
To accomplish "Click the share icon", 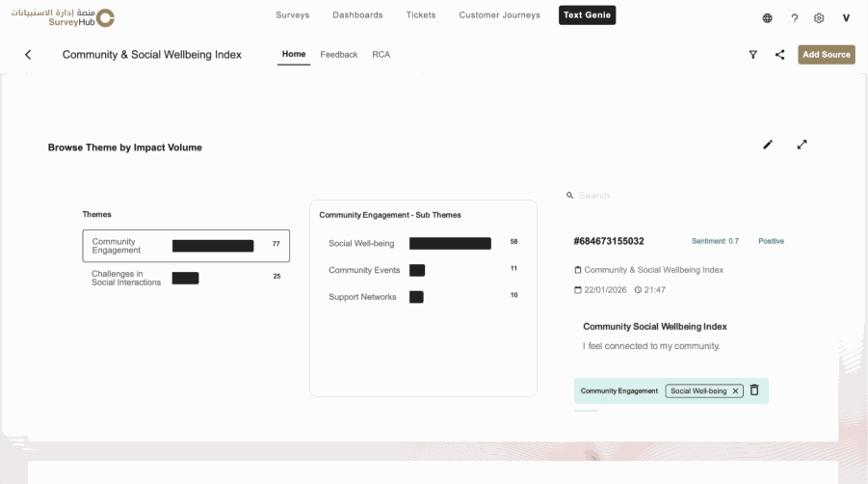I will [779, 54].
